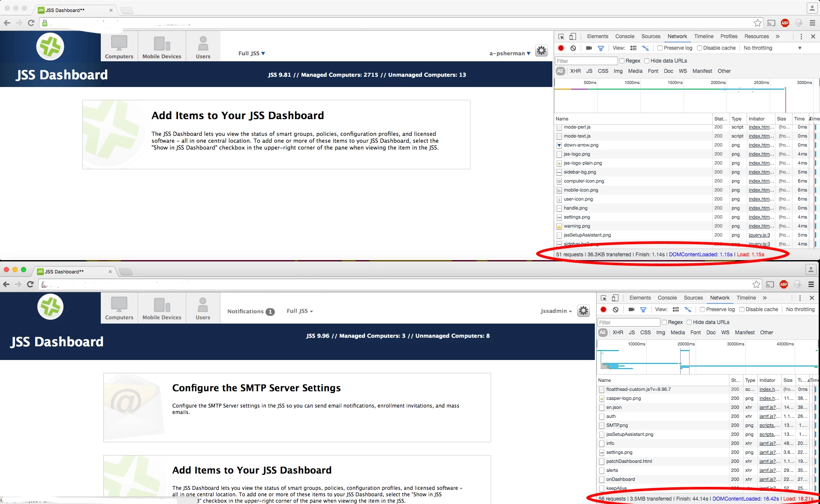Screen dimensions: 820x504
Task: Open settings gear in top JSS window
Action: click(542, 51)
